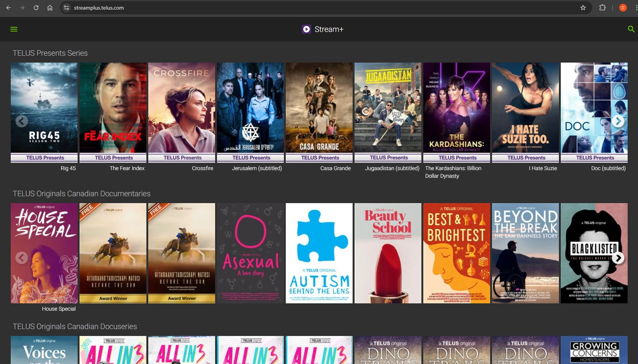
Task: Open the Voices docuseries poster
Action: [x=44, y=350]
